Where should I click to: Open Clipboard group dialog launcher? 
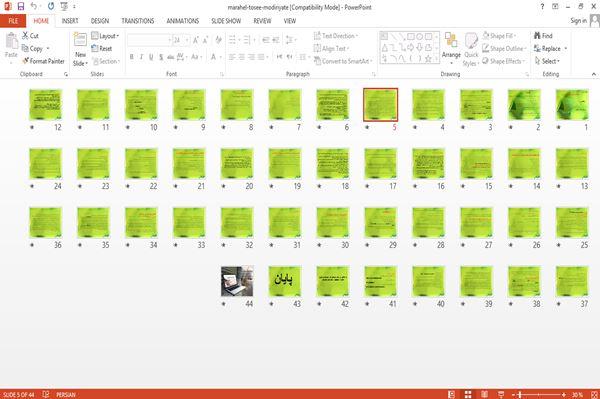pyautogui.click(x=66, y=74)
